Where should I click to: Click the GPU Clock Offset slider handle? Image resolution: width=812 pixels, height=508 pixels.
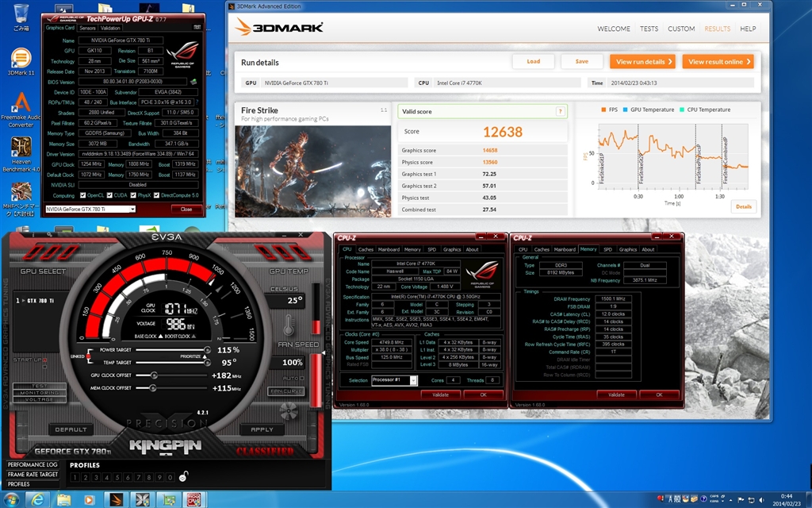click(154, 375)
